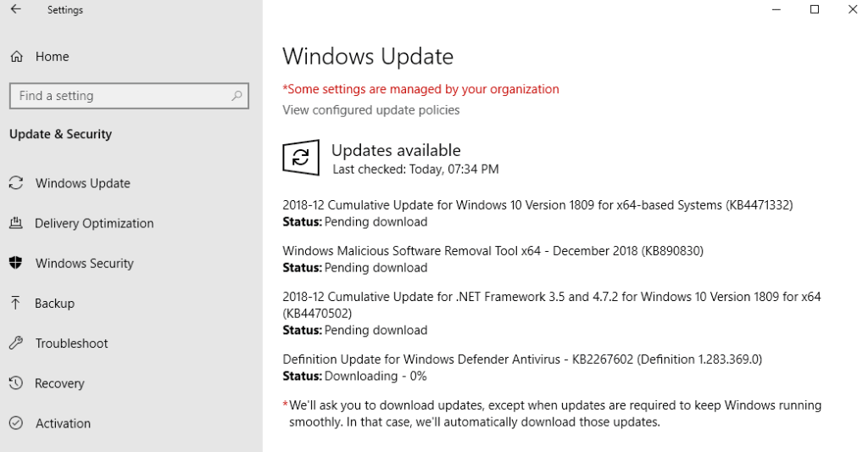Click the Update & Security heading
Screen dimensions: 868x452
click(x=60, y=134)
